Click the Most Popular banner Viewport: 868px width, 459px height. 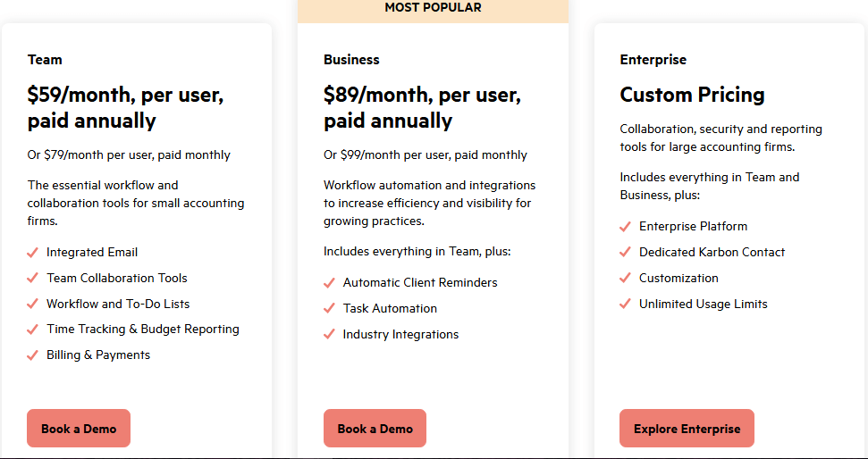tap(433, 8)
